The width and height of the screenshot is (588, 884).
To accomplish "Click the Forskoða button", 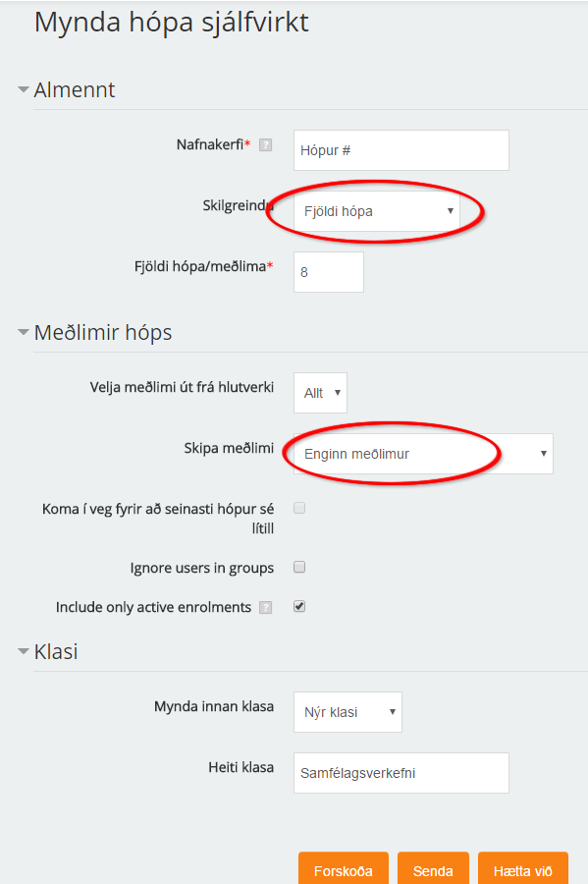I will [x=343, y=870].
